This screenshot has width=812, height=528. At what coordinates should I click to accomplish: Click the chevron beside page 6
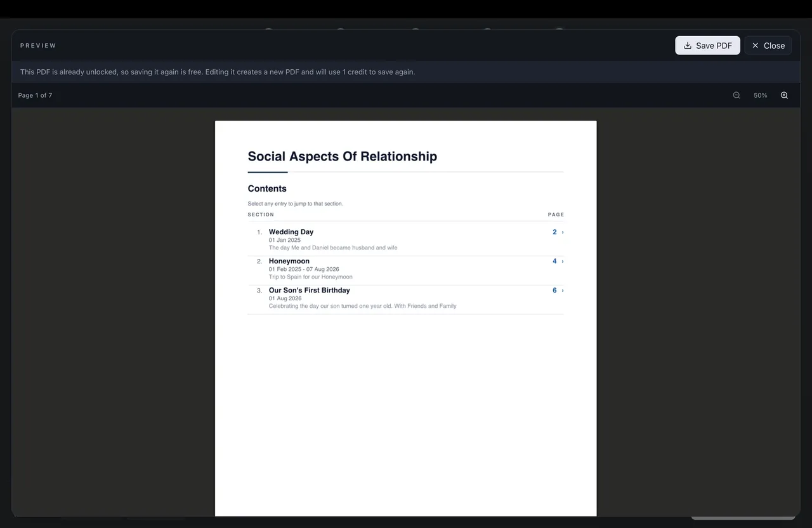(x=563, y=291)
